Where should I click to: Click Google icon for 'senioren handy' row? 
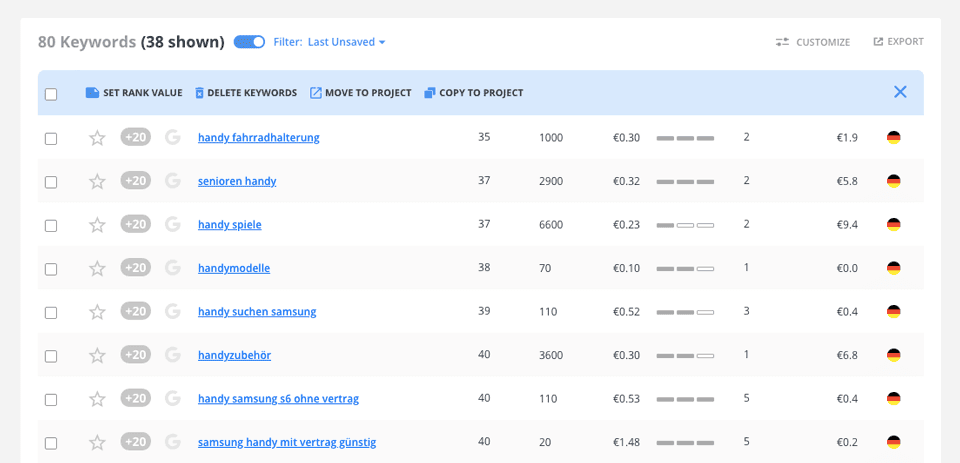click(173, 181)
